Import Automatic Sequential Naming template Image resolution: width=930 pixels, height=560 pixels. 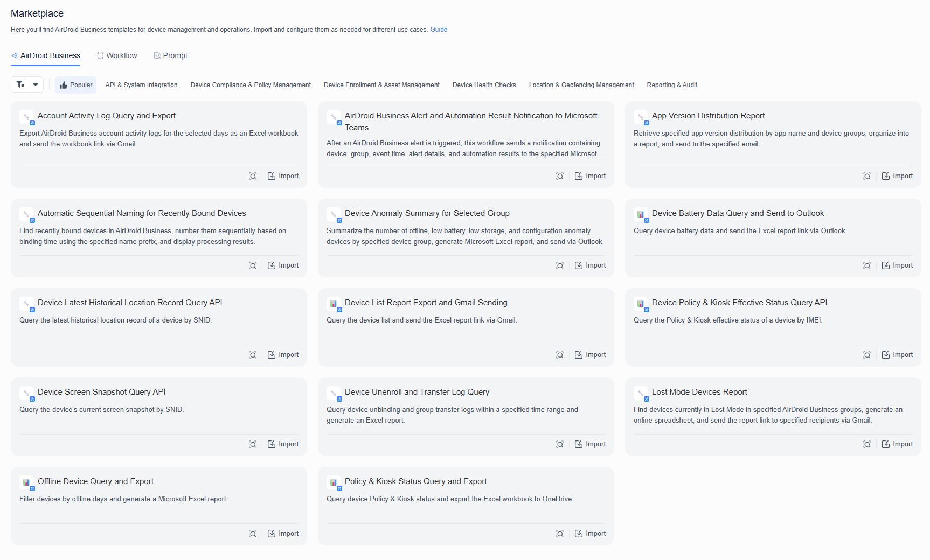[x=283, y=265]
